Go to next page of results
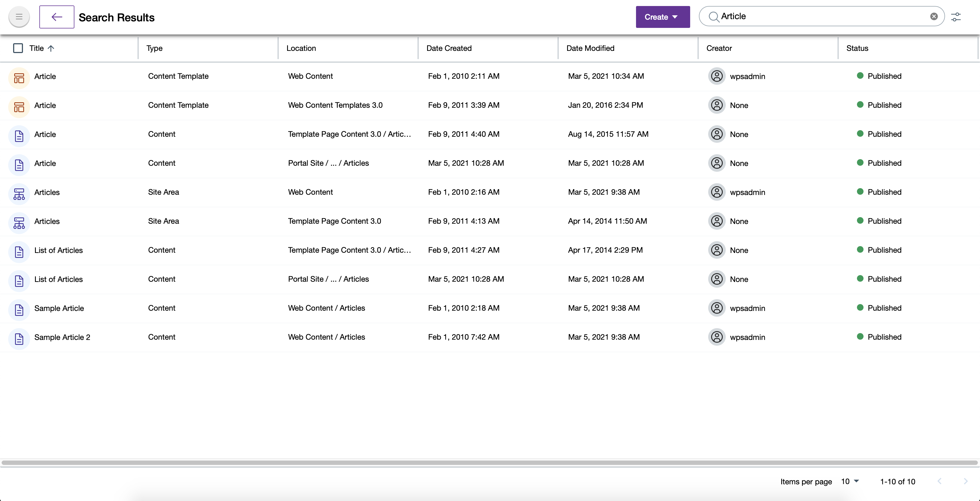The width and height of the screenshot is (980, 501). coord(965,482)
